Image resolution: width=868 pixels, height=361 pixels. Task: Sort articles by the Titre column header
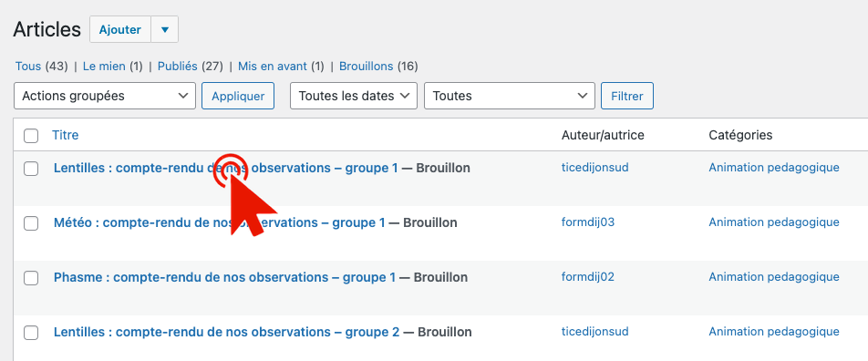point(66,135)
